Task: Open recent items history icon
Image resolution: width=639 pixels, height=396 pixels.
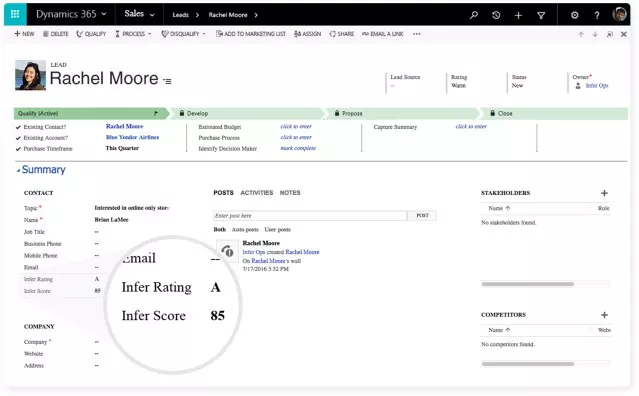Action: click(x=496, y=15)
